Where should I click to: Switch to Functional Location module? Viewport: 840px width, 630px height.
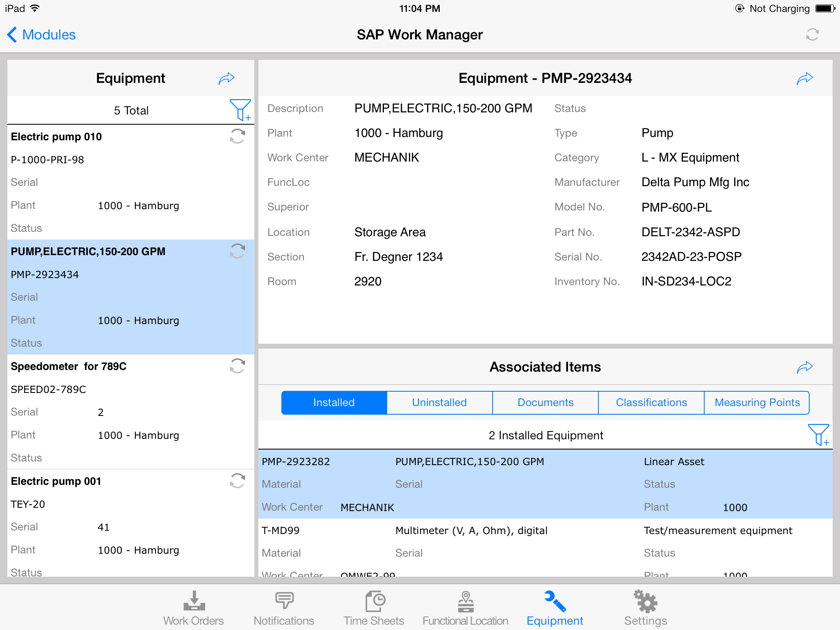[x=465, y=608]
